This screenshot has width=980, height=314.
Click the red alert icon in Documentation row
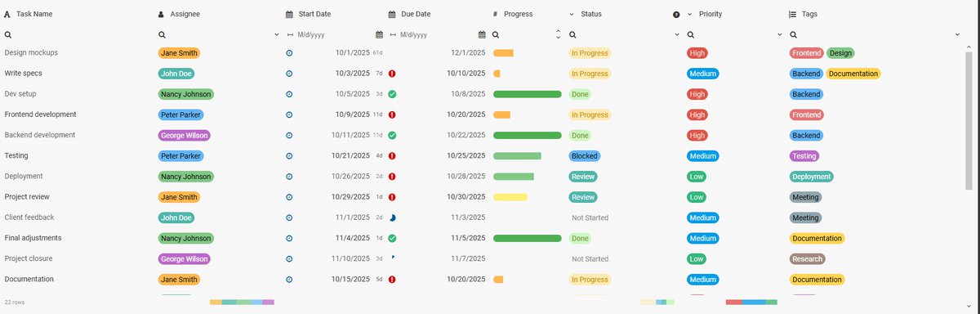[x=392, y=279]
